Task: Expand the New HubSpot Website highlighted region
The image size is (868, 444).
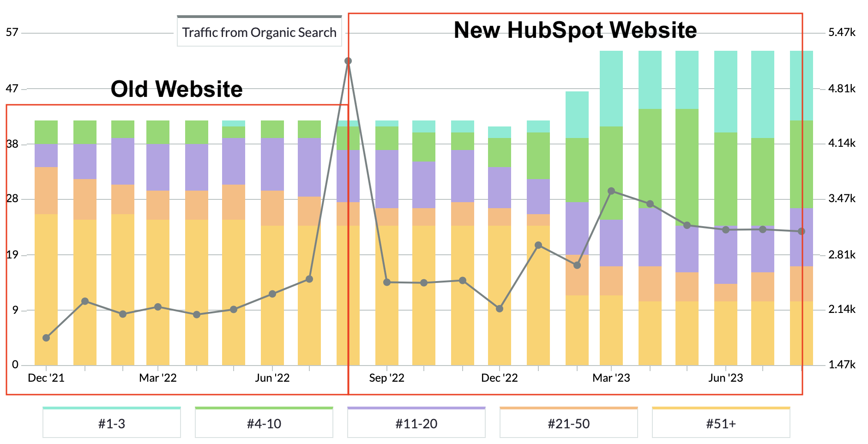Action: (575, 203)
